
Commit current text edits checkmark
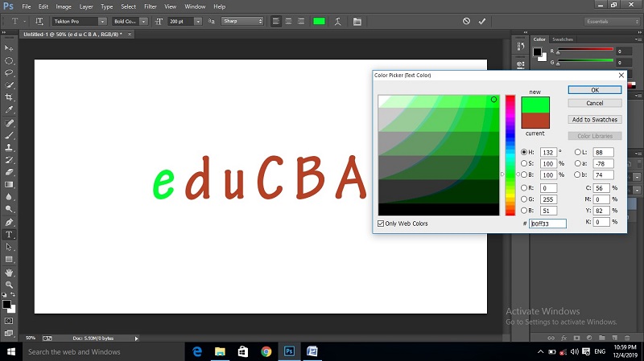[481, 21]
